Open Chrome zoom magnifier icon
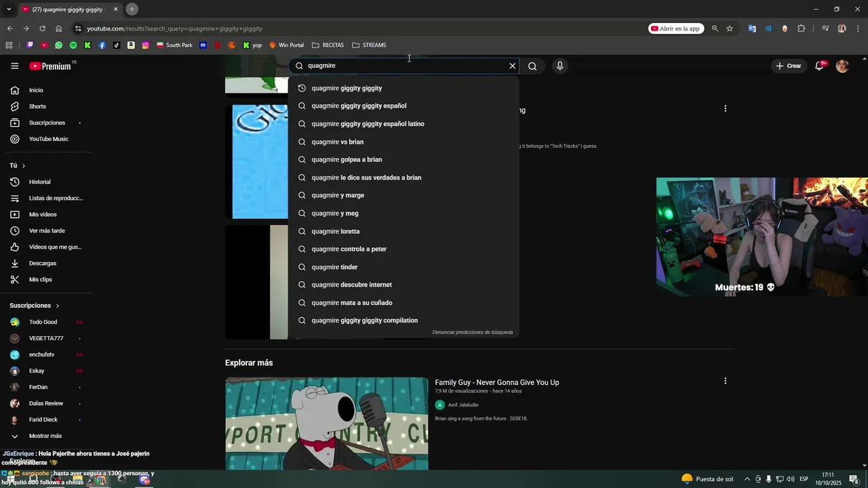The image size is (868, 488). (715, 28)
